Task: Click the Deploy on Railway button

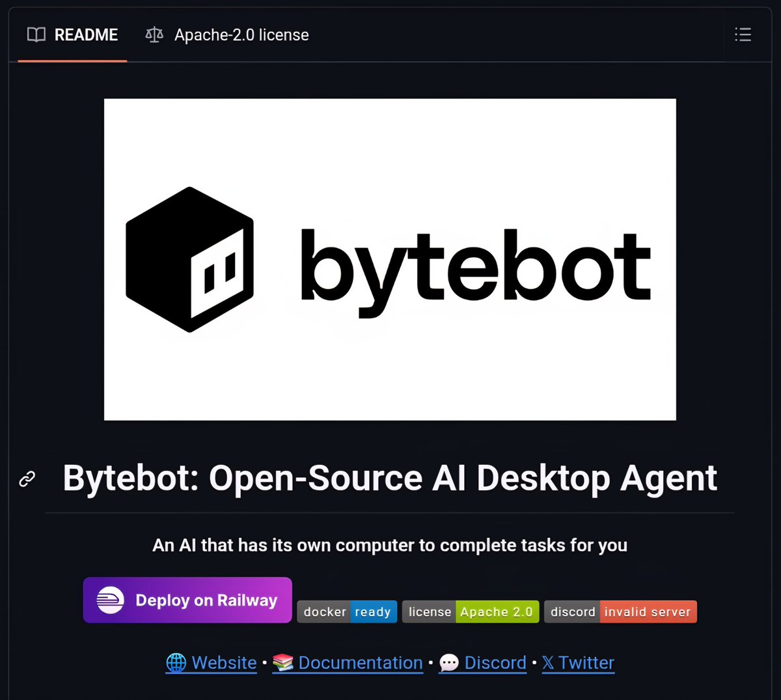Action: pos(187,600)
